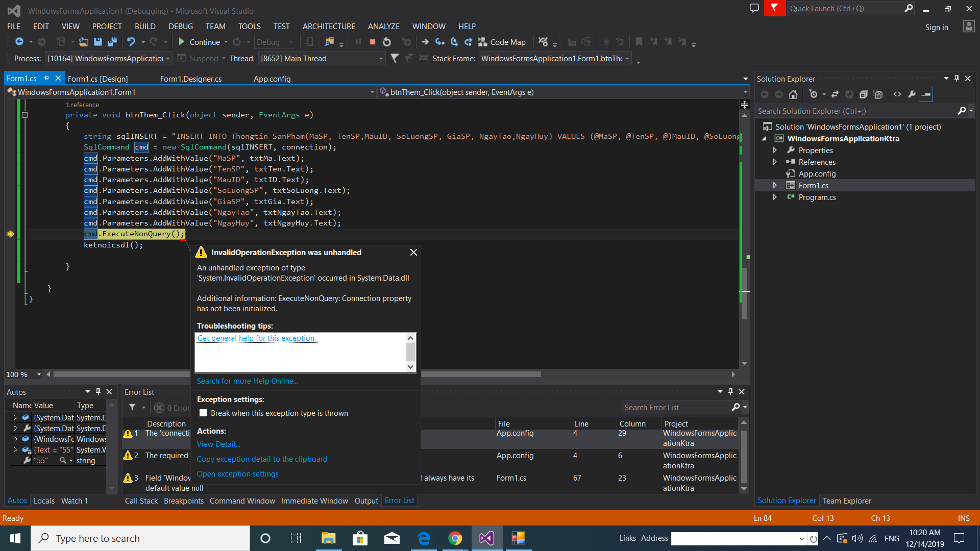Expand the References node

pos(774,162)
